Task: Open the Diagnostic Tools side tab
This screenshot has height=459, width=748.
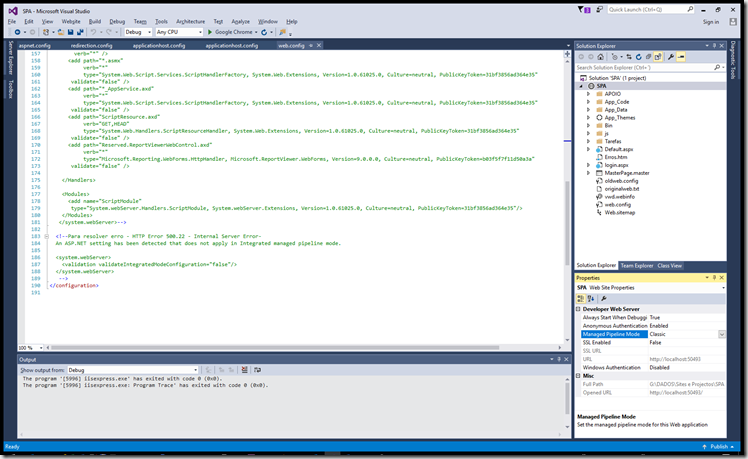Action: tap(733, 60)
